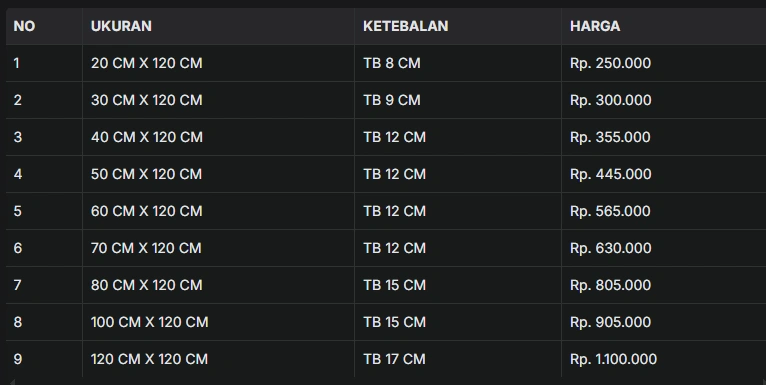Select the 50 CM X 120 CM cell
Image resolution: width=766 pixels, height=385 pixels.
point(218,174)
